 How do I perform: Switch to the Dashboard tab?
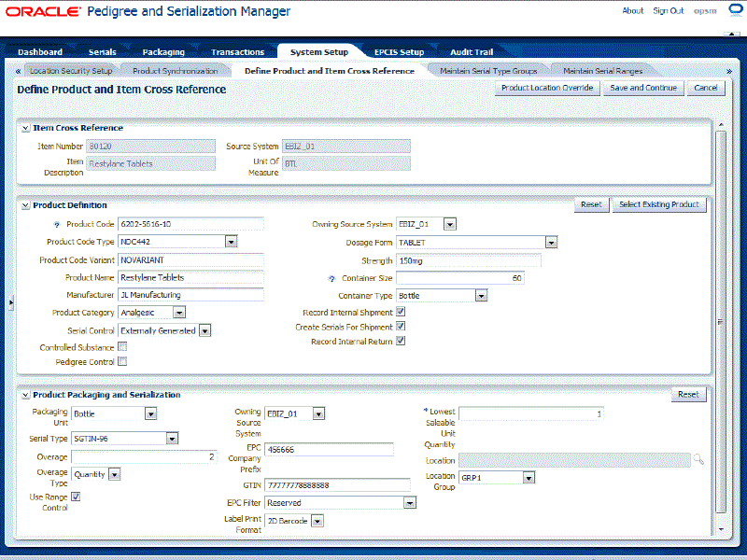pos(40,52)
